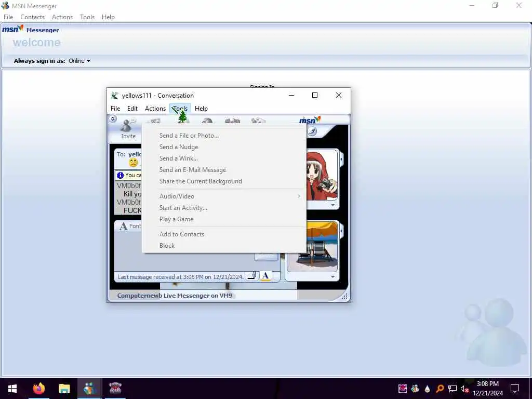
Task: Click the orange magnifier tray icon
Action: coord(440,389)
